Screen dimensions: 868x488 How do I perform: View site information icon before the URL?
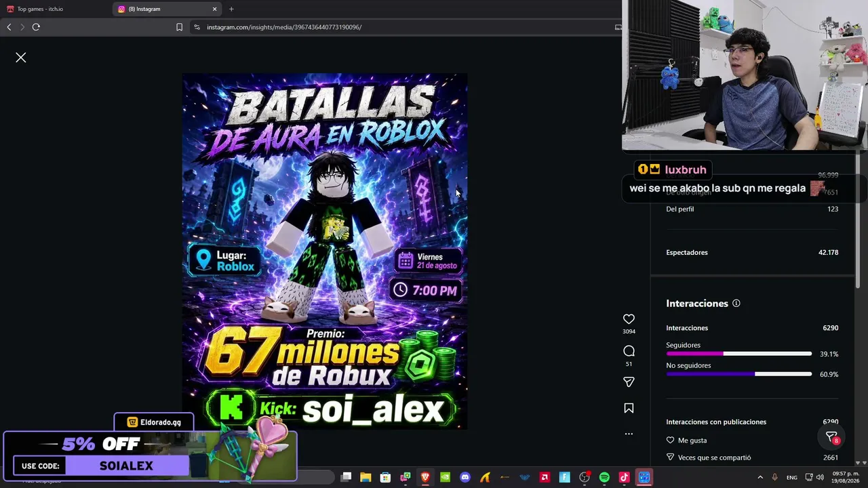coord(197,27)
